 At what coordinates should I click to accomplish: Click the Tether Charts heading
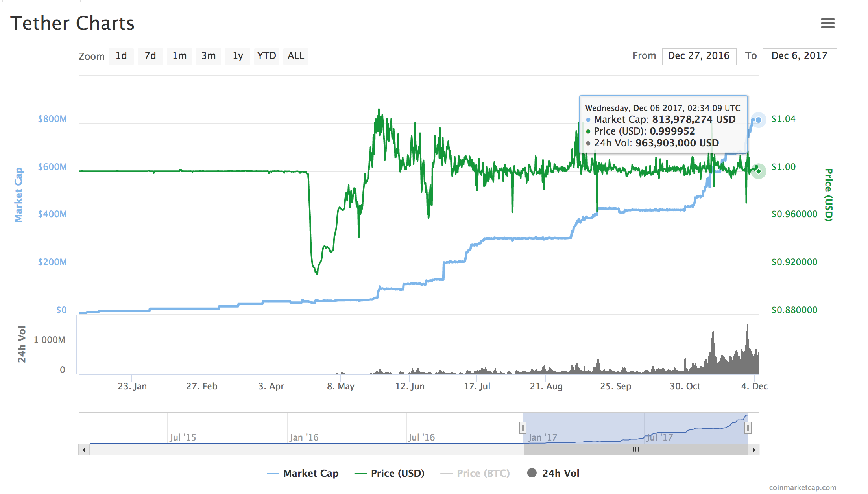(x=72, y=23)
